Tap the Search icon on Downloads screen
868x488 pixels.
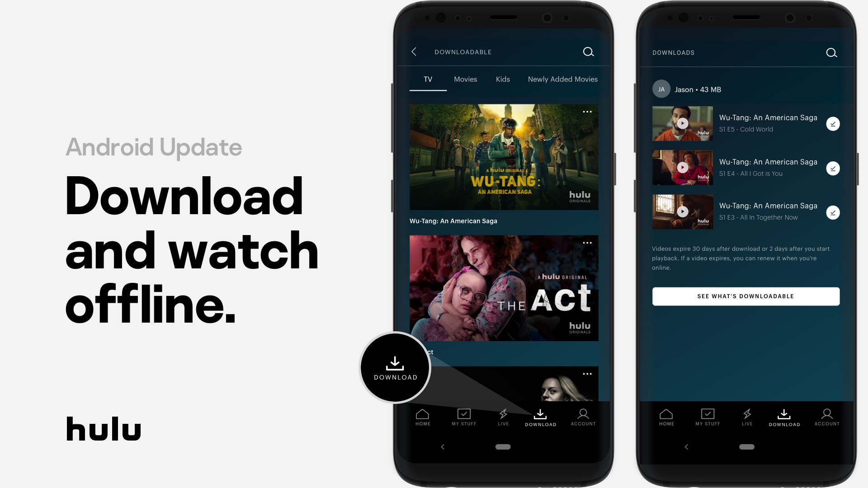(x=832, y=52)
